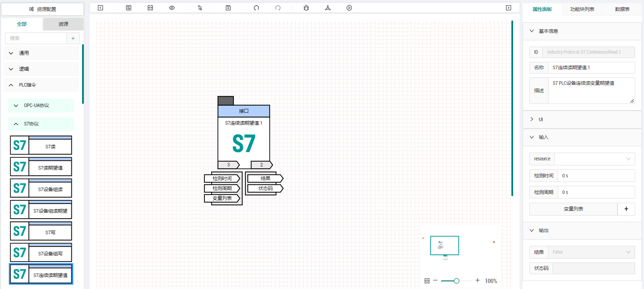Viewport: 644px width, 289px height.
Task: Select the 变量列表 input pin on node
Action: (222, 198)
